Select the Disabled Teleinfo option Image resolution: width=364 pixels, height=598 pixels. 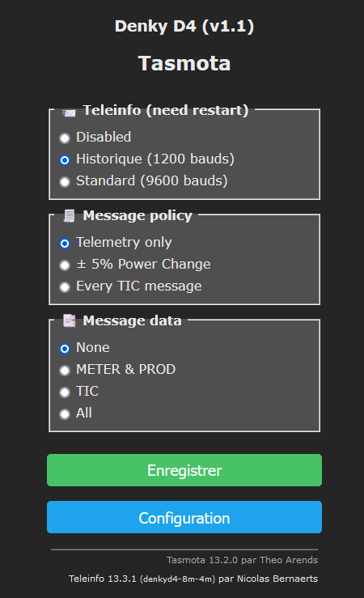coord(65,138)
